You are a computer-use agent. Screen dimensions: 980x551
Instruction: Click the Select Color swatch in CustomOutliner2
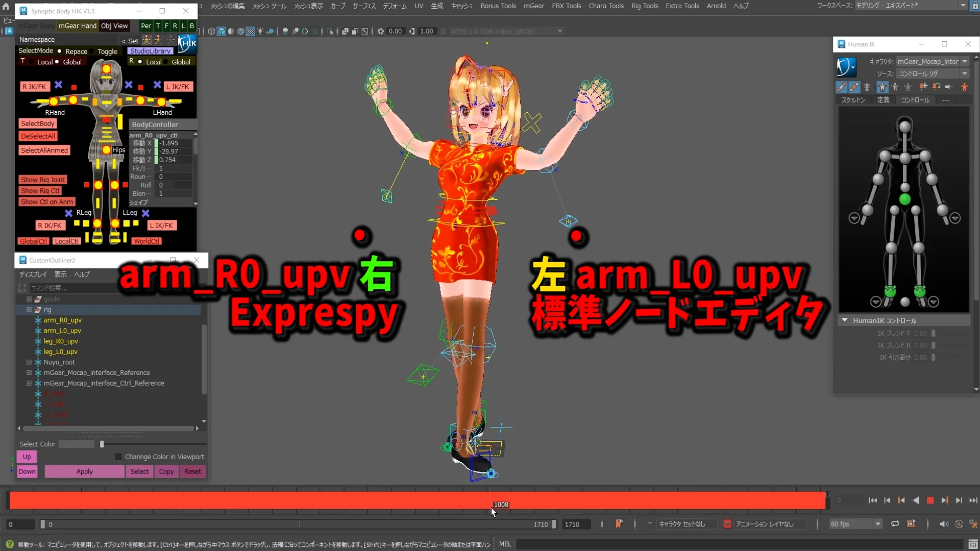76,444
